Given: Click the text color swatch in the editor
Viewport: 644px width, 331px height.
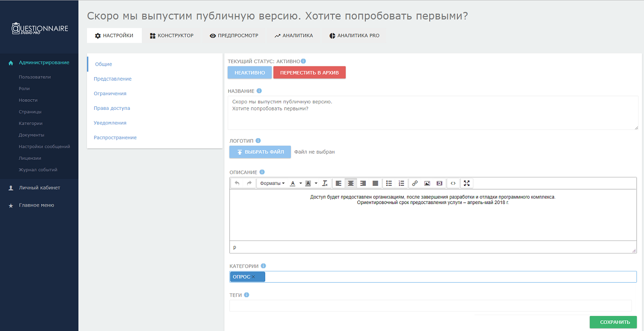Looking at the screenshot, I should pos(292,183).
